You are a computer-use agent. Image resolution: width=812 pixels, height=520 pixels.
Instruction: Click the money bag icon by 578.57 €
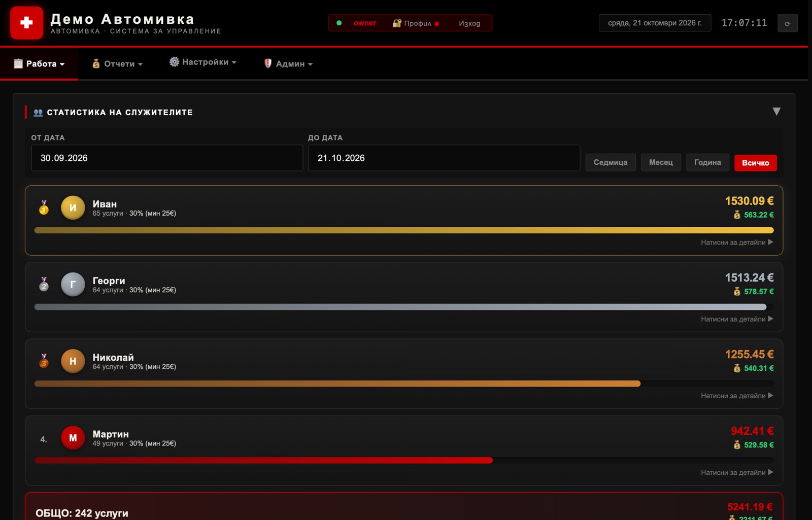click(x=737, y=292)
